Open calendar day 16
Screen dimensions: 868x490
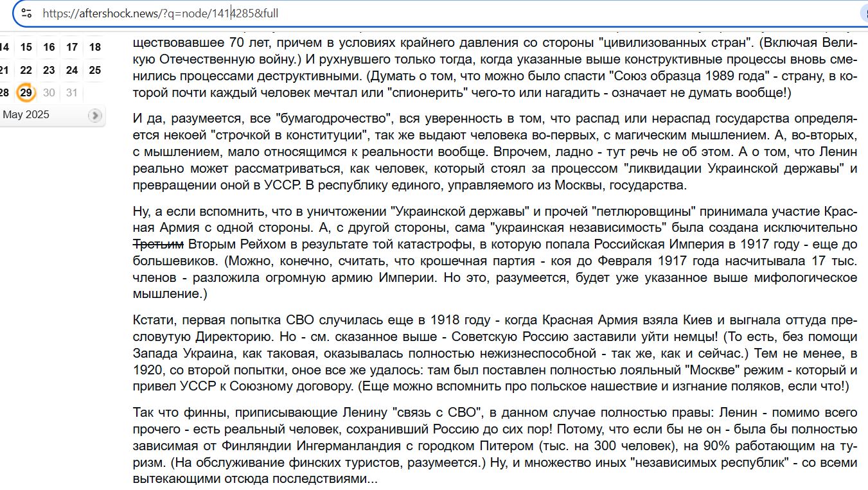pos(49,47)
